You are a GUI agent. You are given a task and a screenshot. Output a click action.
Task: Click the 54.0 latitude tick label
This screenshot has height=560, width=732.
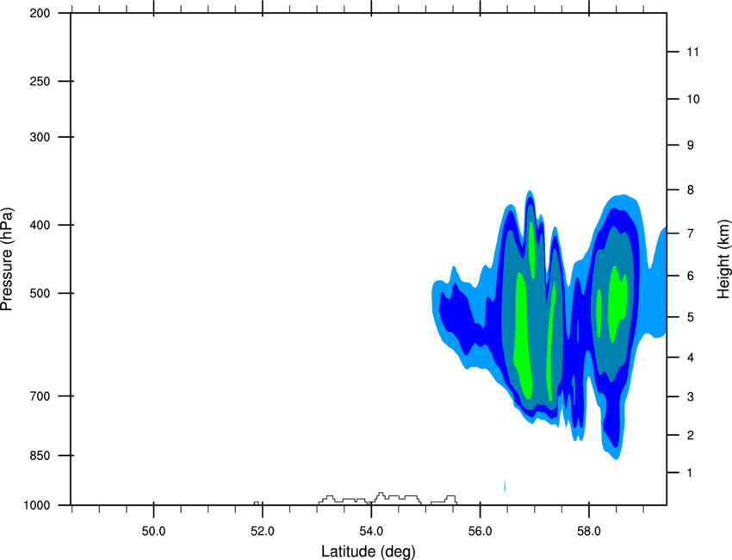click(x=371, y=531)
